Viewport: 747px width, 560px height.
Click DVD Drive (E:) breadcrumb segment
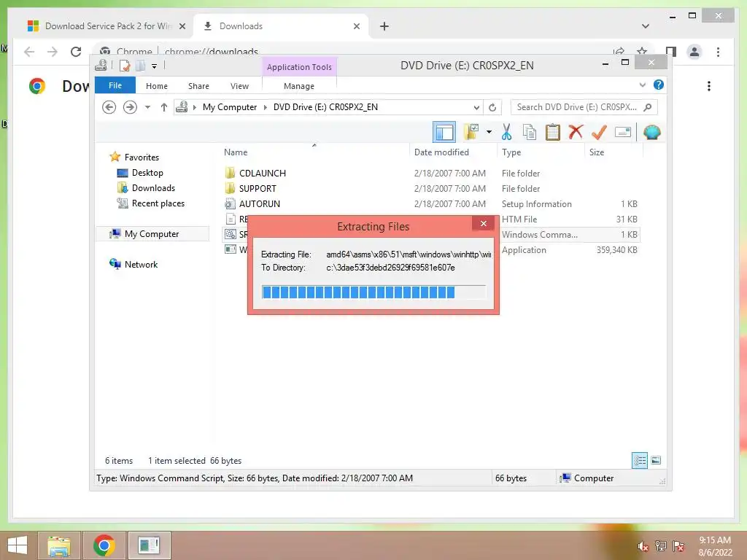[325, 107]
